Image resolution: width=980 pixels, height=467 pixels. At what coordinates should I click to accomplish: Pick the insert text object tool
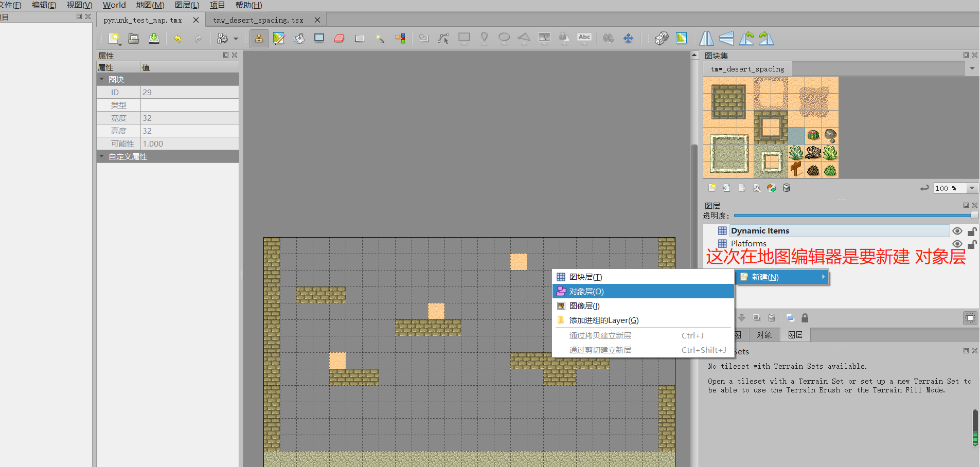pos(584,38)
